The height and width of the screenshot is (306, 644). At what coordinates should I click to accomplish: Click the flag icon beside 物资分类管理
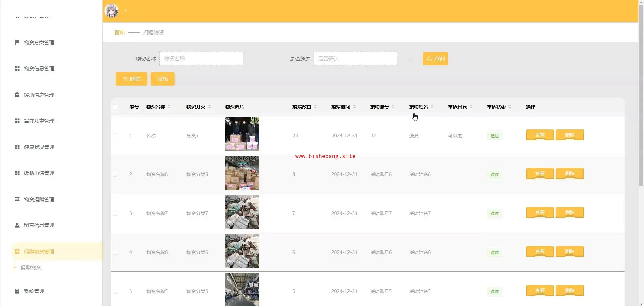tap(17, 42)
